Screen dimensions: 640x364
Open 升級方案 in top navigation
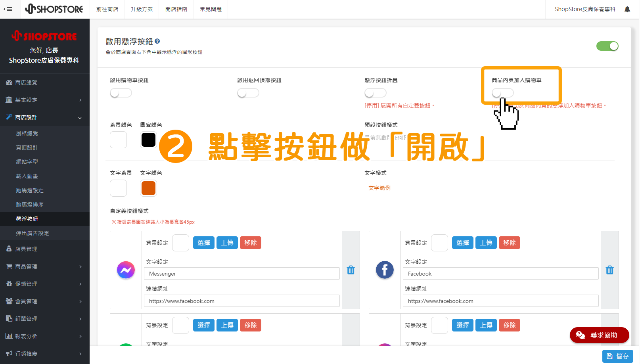click(142, 9)
